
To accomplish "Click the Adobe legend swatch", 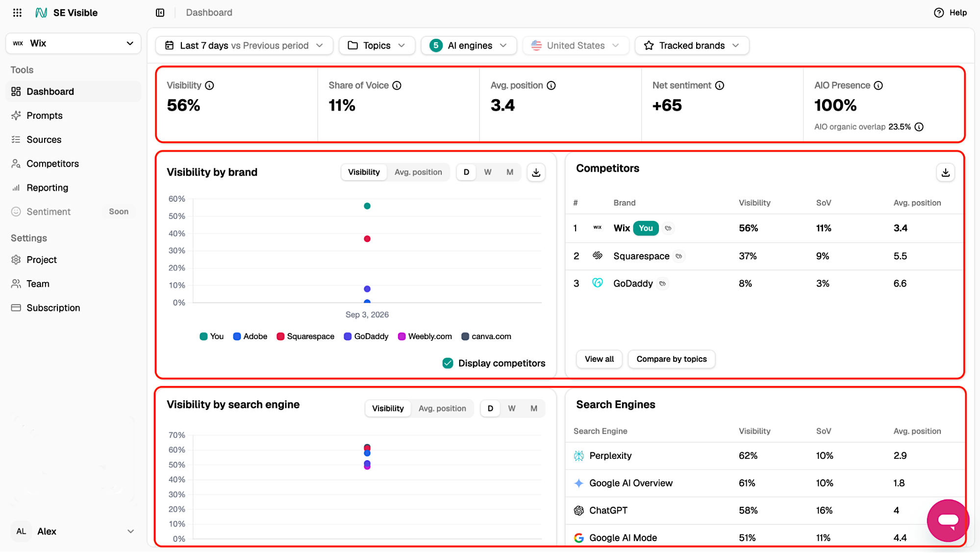I will tap(237, 337).
